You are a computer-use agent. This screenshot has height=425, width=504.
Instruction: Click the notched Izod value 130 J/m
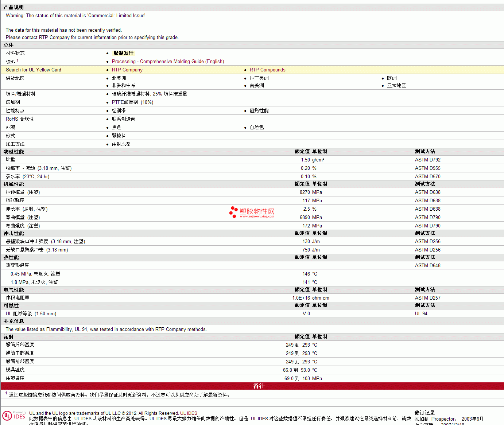click(x=311, y=242)
